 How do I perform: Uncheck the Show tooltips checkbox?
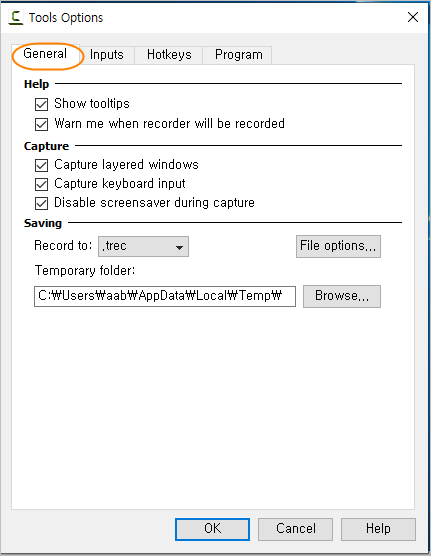(x=42, y=105)
